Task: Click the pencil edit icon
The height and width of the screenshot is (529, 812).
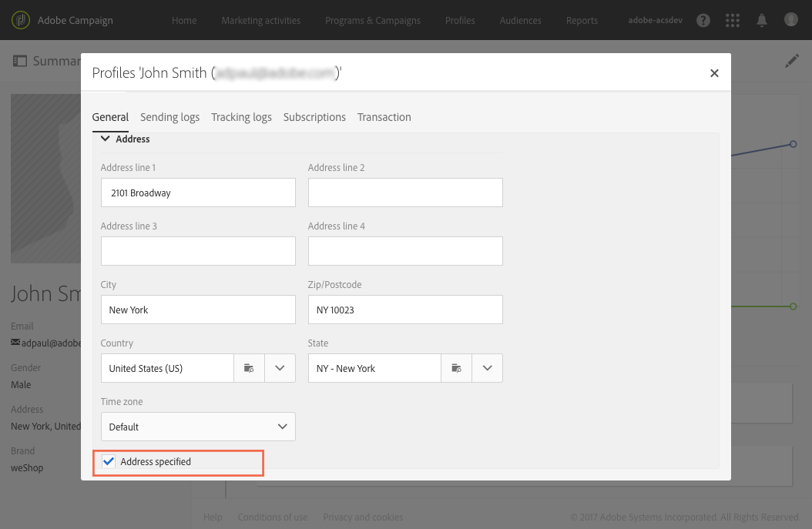Action: pos(792,61)
